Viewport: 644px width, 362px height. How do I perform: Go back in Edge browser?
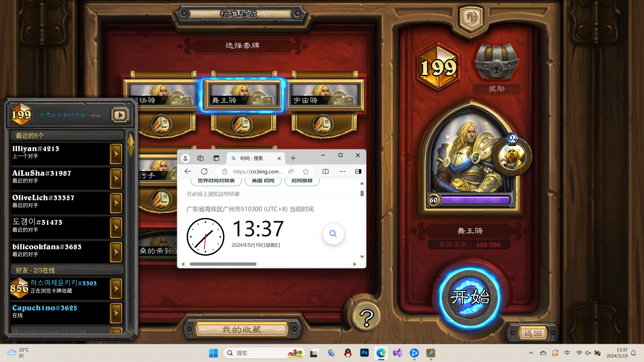coord(188,171)
